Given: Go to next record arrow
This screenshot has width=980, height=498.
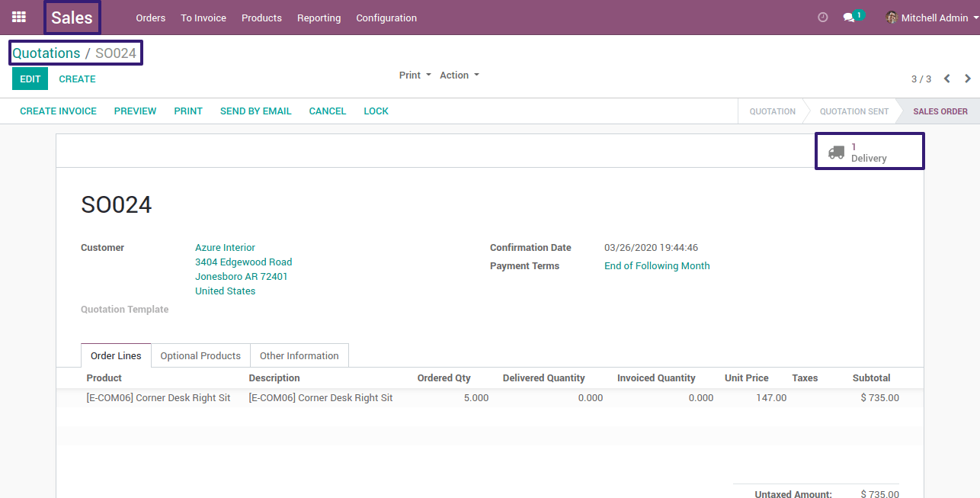Looking at the screenshot, I should coord(968,79).
